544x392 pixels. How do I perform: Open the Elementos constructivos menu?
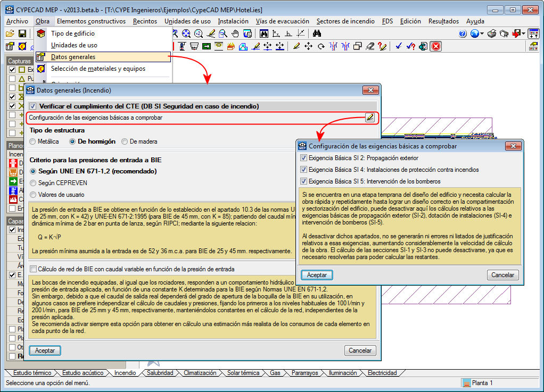91,21
